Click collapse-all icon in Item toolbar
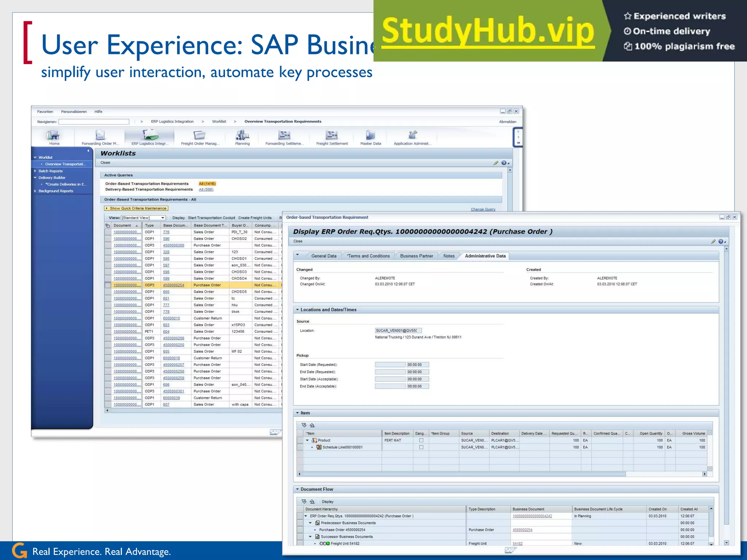The image size is (747, 560). tap(312, 425)
